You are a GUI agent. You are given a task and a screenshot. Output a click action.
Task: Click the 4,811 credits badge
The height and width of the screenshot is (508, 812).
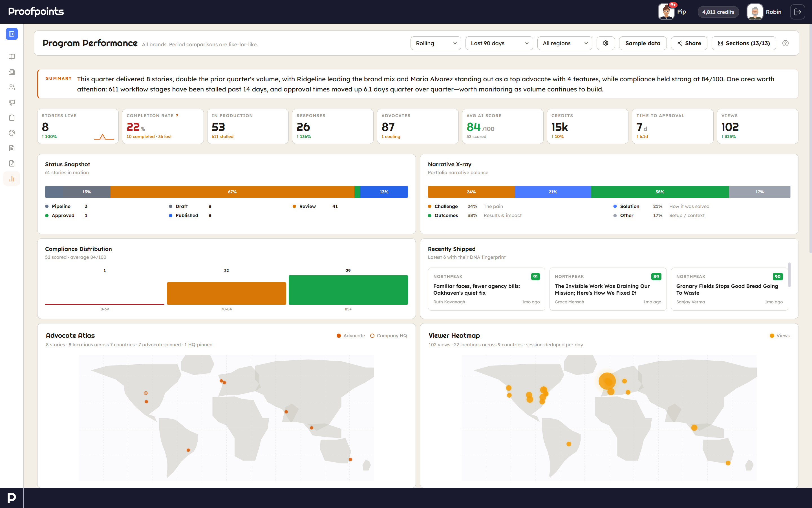click(718, 12)
